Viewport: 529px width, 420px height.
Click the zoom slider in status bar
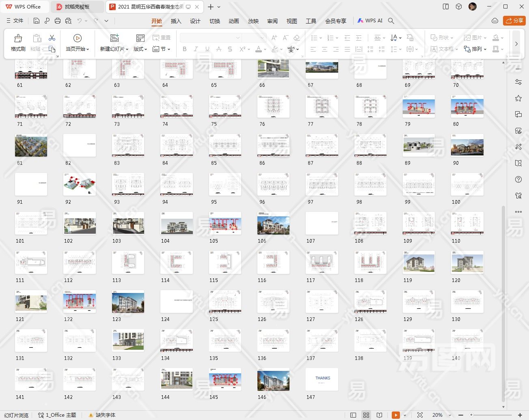click(490, 415)
